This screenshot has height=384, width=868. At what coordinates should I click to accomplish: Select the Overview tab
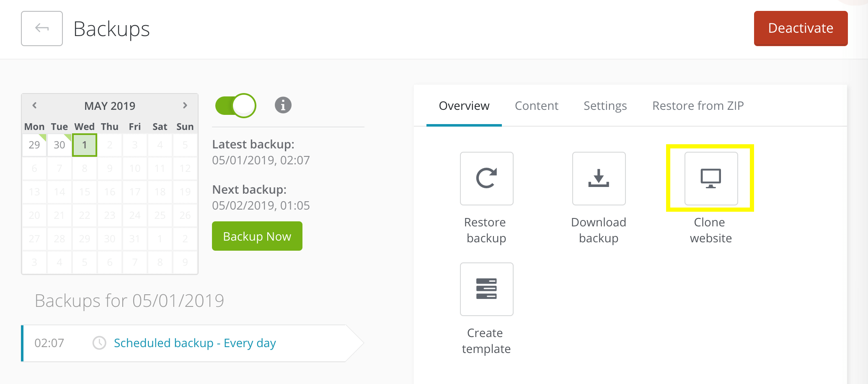coord(464,106)
